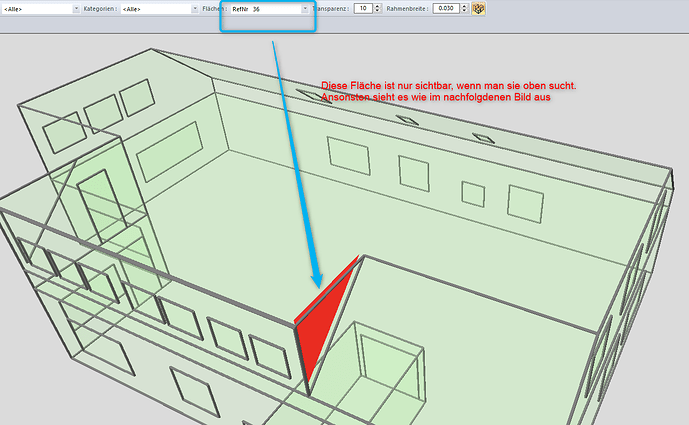Select the rightmost skylight on the roof
Image resolution: width=689 pixels, height=425 pixels.
coord(482,136)
